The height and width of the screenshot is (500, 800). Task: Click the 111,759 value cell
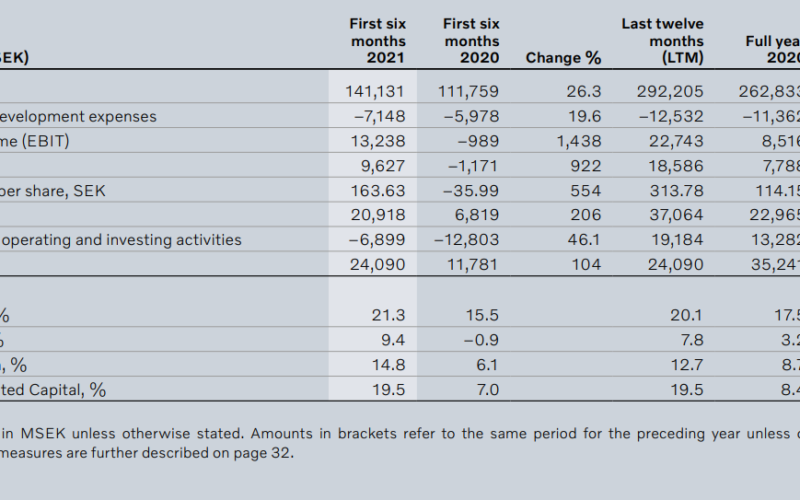coord(469,92)
